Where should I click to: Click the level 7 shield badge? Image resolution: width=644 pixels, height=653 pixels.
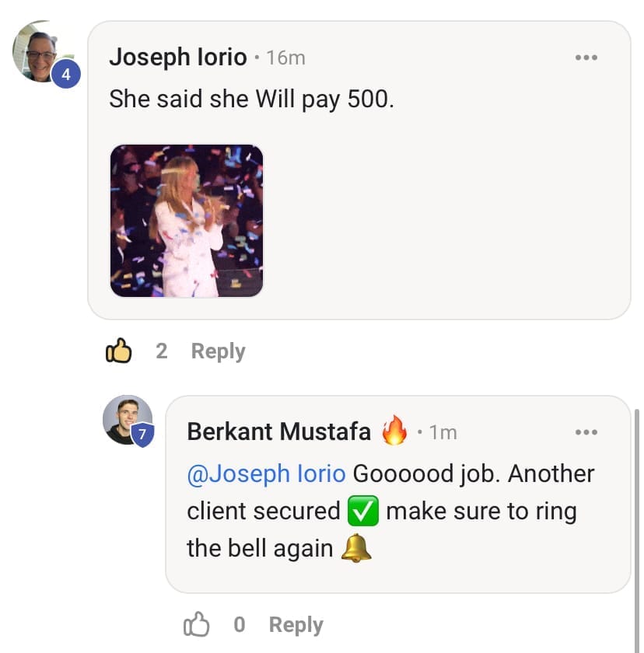[142, 435]
